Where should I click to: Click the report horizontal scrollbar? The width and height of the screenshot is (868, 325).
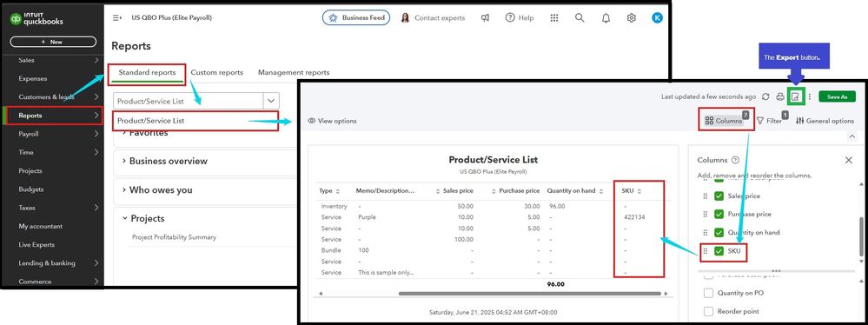tap(530, 294)
